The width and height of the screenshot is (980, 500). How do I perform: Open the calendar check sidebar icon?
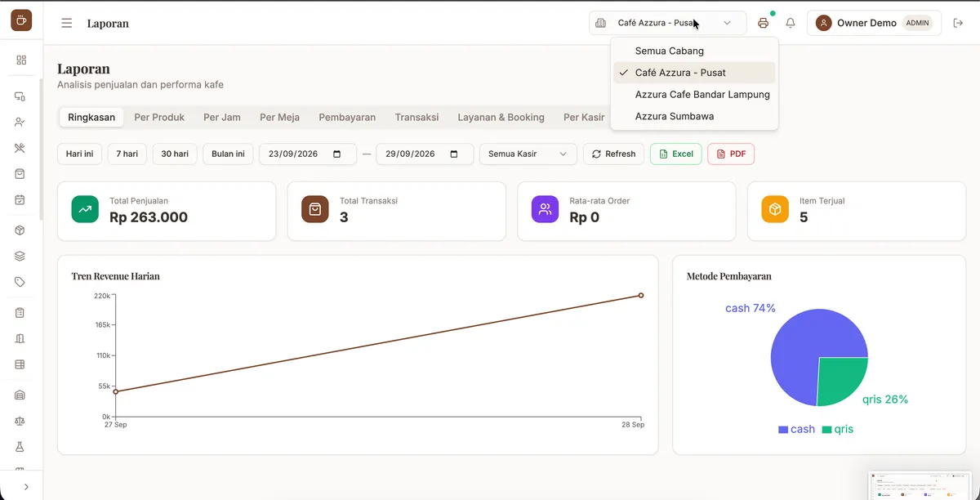20,200
